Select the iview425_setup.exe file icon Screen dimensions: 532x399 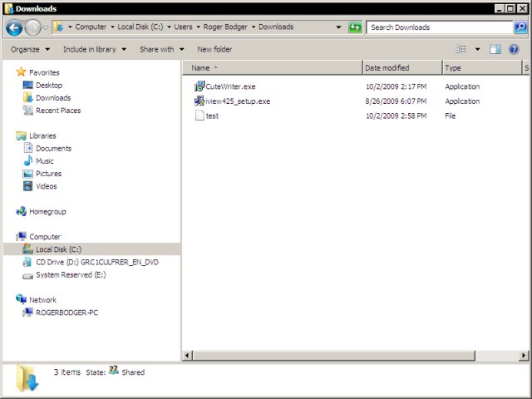(199, 101)
